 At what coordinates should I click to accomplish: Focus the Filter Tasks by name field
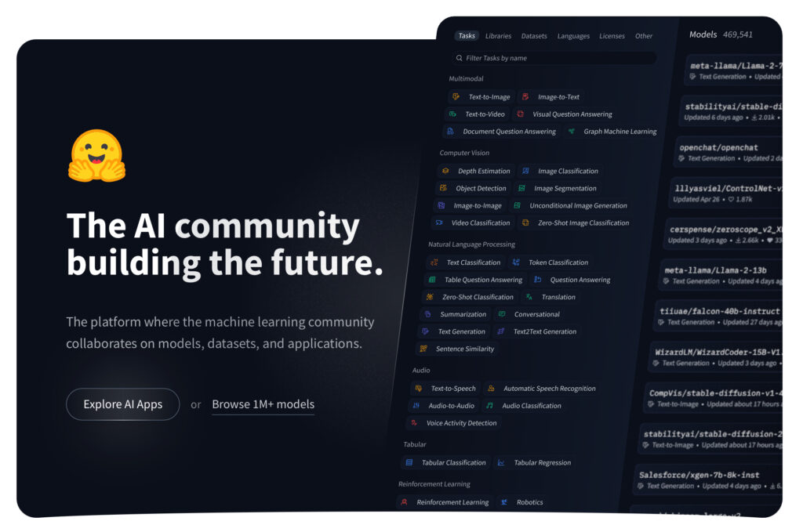point(554,58)
